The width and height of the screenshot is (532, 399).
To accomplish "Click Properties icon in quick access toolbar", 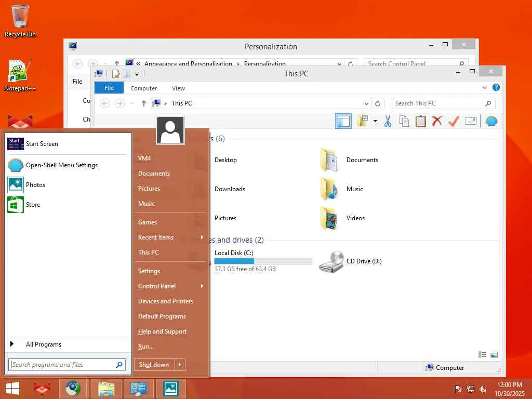I will pyautogui.click(x=116, y=74).
